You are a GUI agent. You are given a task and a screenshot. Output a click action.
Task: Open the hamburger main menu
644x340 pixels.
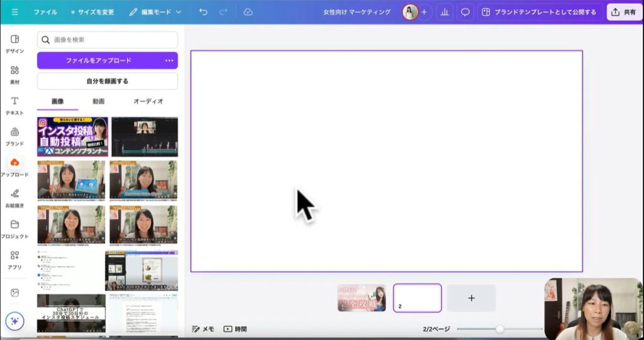tap(14, 12)
